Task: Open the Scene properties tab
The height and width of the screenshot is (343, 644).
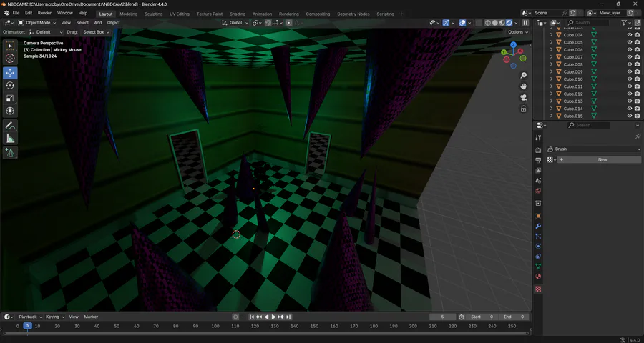Action: tap(538, 181)
